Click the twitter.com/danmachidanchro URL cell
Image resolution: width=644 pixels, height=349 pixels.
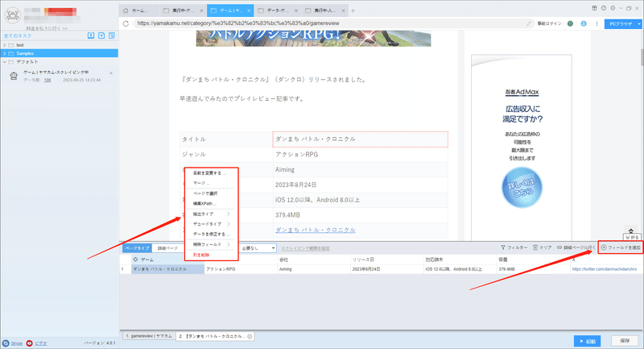[x=605, y=269]
